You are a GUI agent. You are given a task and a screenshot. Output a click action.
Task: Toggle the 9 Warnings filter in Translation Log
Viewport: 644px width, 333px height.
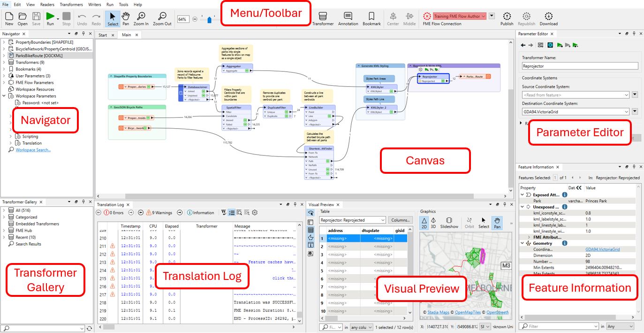click(x=159, y=213)
